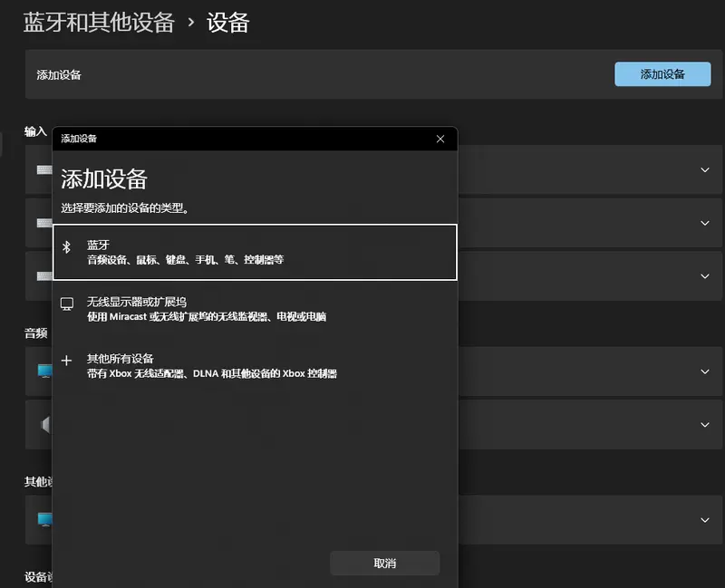Expand the first row under 输入
Screen dimensions: 725x588
[705, 169]
